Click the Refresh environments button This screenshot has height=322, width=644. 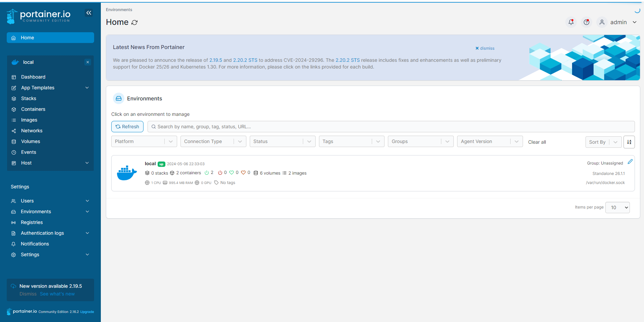tap(127, 127)
